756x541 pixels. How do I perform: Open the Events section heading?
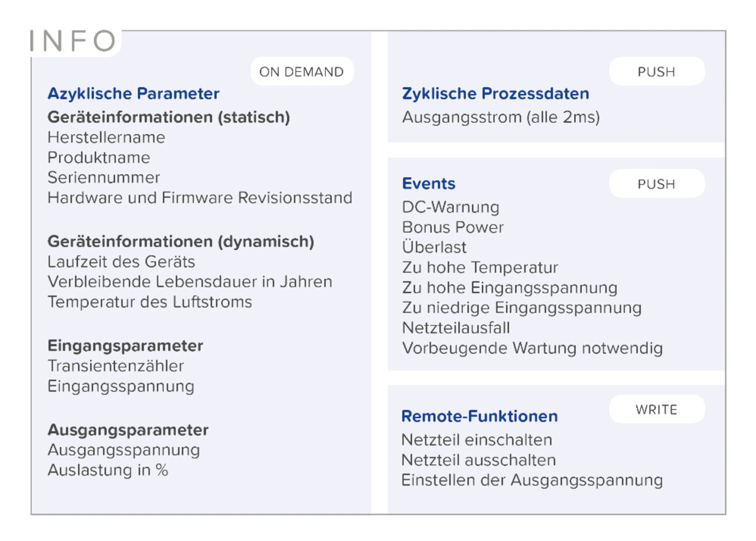[429, 184]
